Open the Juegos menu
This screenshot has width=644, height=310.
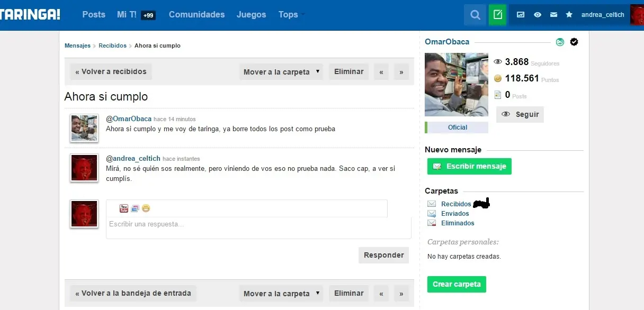point(252,14)
